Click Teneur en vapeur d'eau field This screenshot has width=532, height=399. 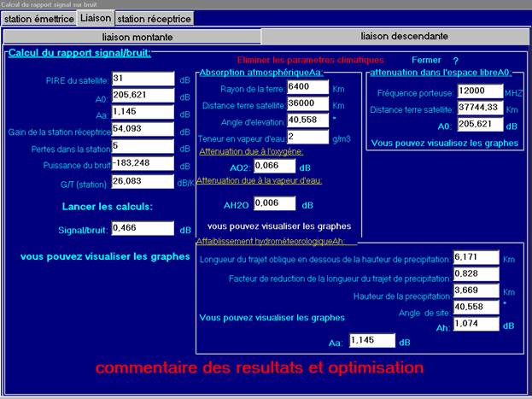tap(307, 137)
